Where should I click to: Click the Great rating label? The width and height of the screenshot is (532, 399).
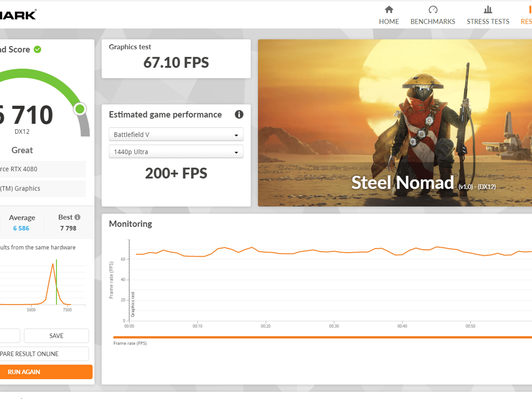coord(22,150)
